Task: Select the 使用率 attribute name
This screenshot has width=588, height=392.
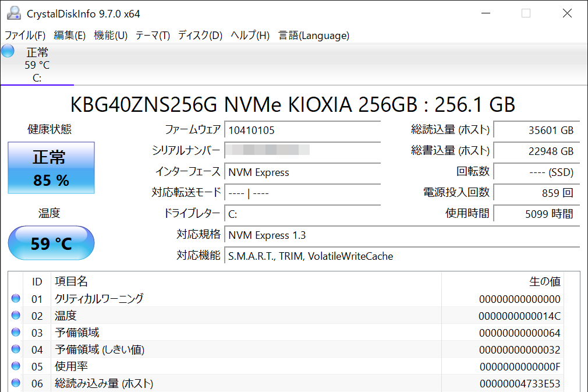Action: (71, 366)
